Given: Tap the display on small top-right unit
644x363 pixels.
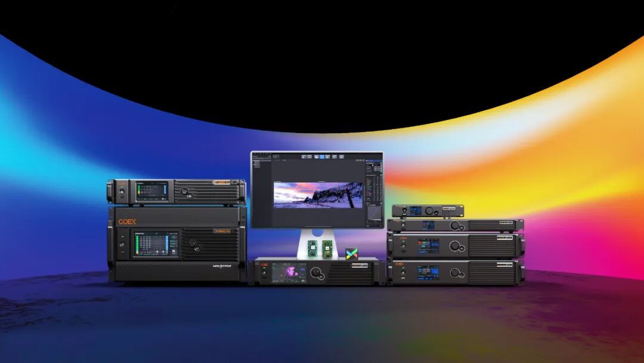Looking at the screenshot, I should tap(415, 211).
